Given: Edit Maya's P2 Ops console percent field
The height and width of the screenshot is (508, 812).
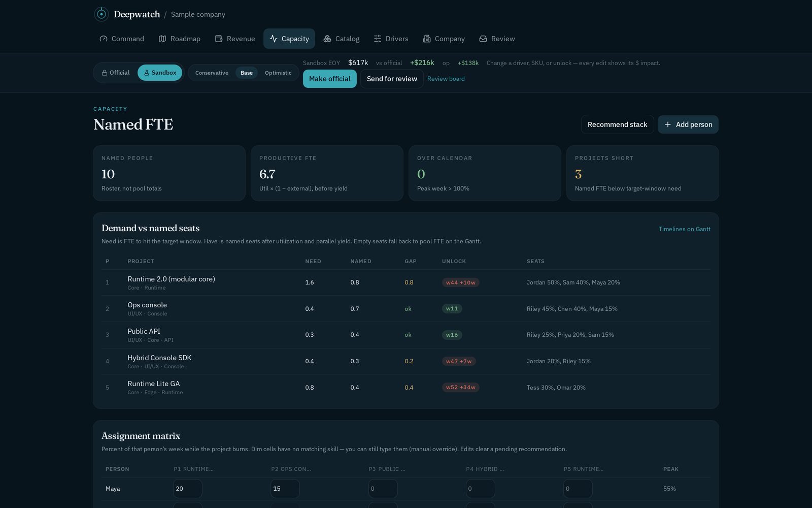Looking at the screenshot, I should pyautogui.click(x=285, y=489).
